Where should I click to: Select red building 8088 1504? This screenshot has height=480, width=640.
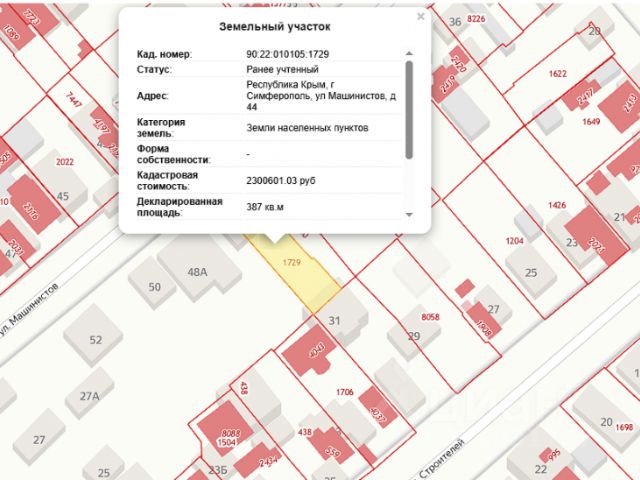click(x=226, y=429)
